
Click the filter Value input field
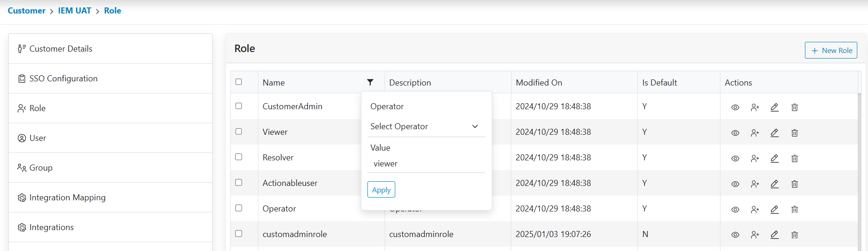point(426,164)
